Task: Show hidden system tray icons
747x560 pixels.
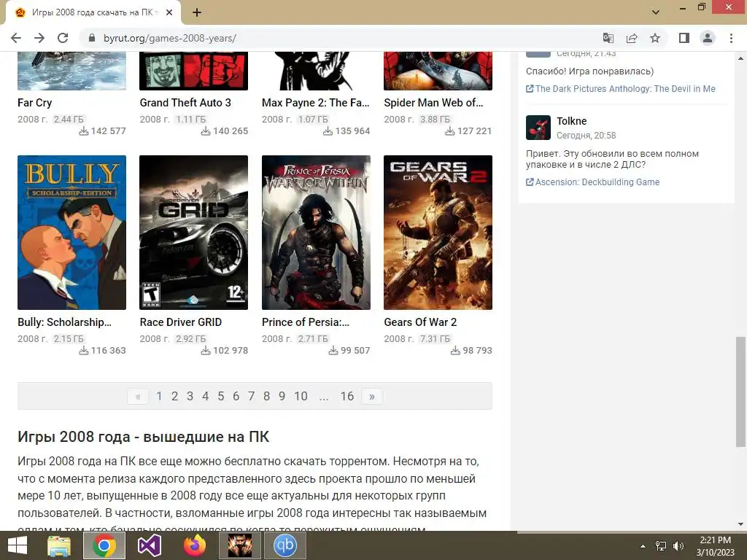Action: pos(643,546)
